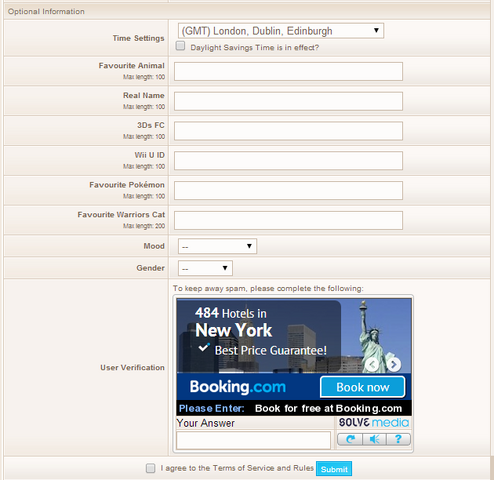Go to next ad slide arrow
Screen dimensions: 494x480
point(394,364)
